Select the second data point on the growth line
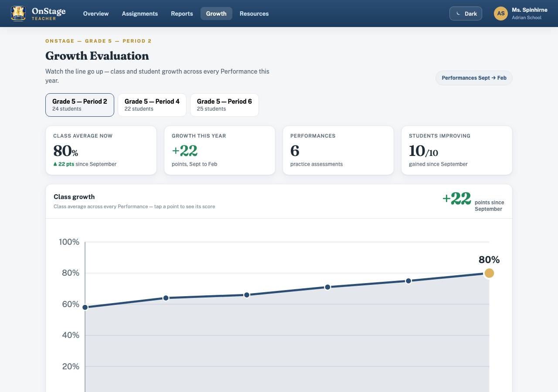 [x=166, y=298]
